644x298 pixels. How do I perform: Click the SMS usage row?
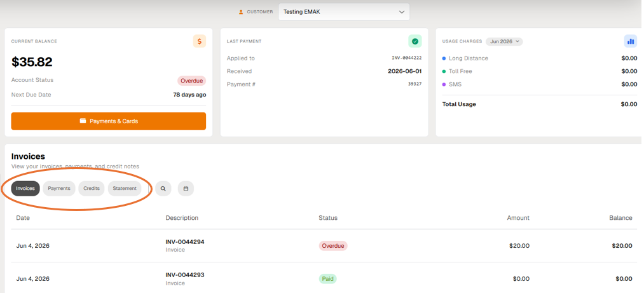[540, 84]
